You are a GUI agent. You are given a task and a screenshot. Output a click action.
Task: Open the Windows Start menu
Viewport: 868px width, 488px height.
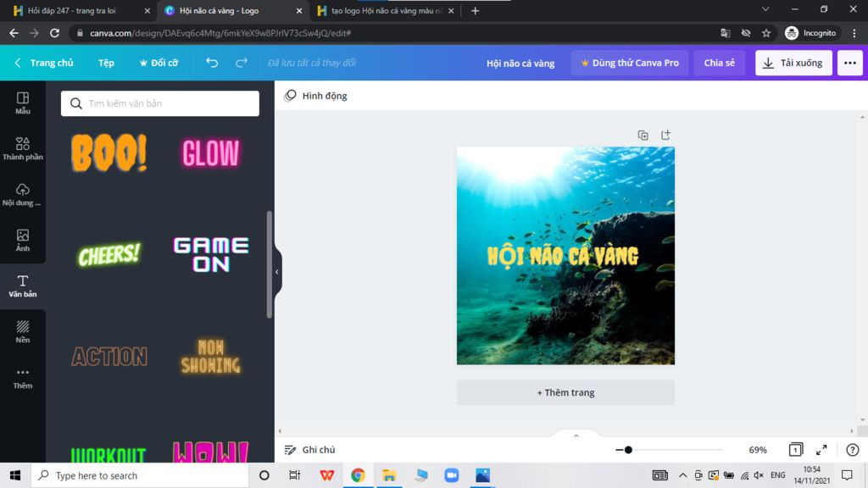[15, 475]
